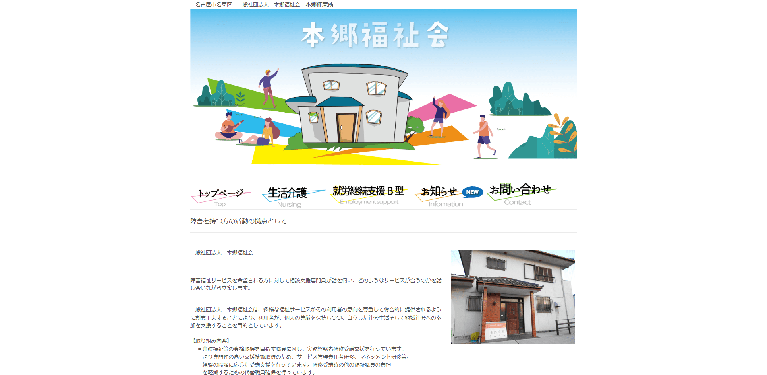Click the header text above the banner

264,4
